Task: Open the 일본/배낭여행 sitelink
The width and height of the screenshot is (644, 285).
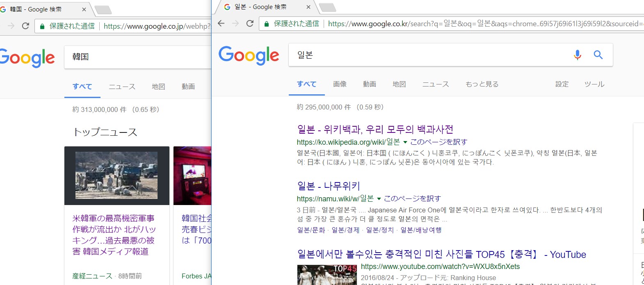Action: pyautogui.click(x=421, y=230)
